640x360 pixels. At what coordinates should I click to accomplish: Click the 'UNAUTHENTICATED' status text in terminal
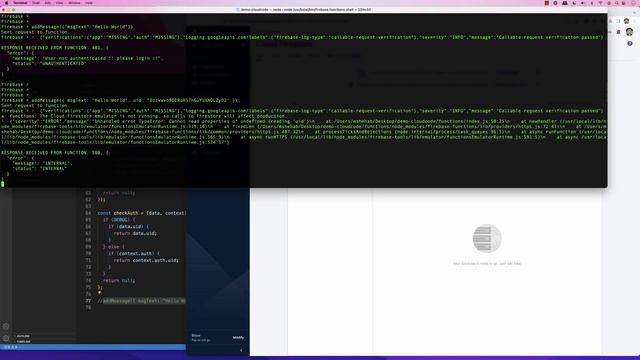click(63, 64)
